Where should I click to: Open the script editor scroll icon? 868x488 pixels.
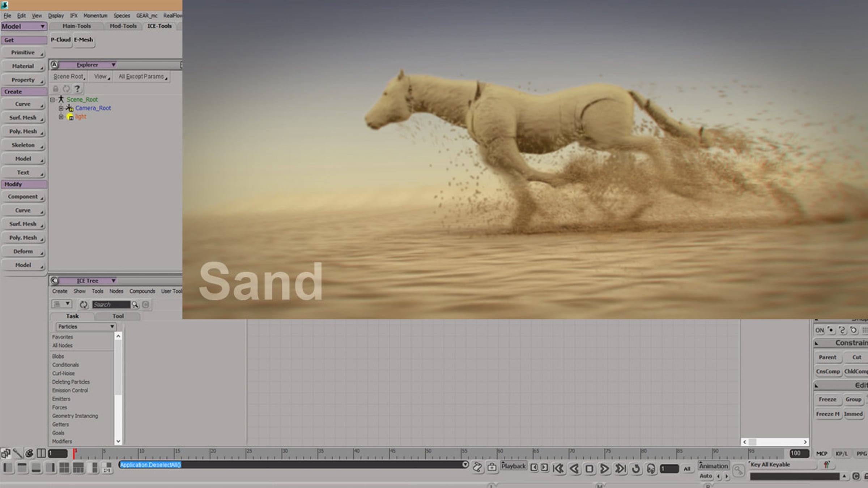[x=477, y=467]
